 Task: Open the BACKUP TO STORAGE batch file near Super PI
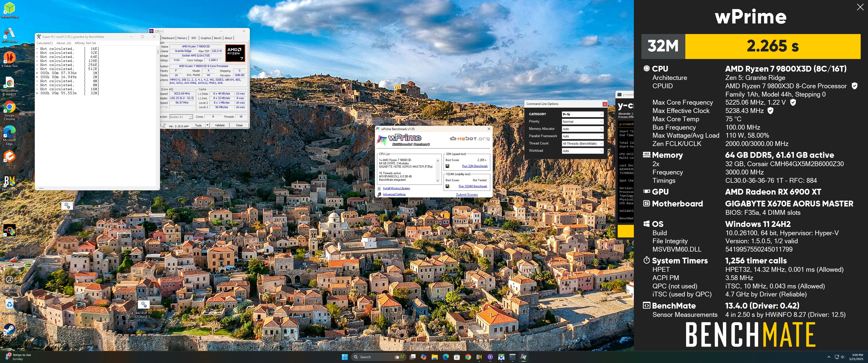67,210
